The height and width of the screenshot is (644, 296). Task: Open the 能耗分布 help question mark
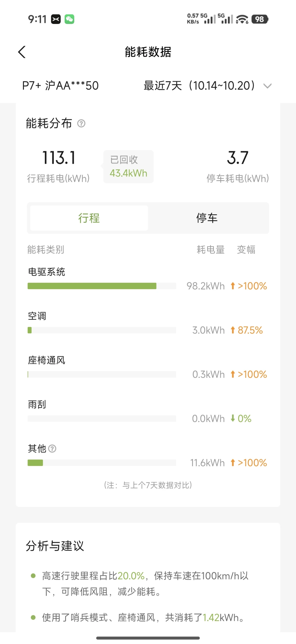(81, 123)
